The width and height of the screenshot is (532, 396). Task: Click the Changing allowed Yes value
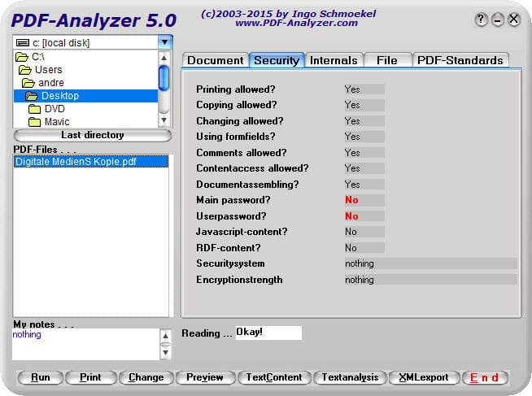pos(364,121)
